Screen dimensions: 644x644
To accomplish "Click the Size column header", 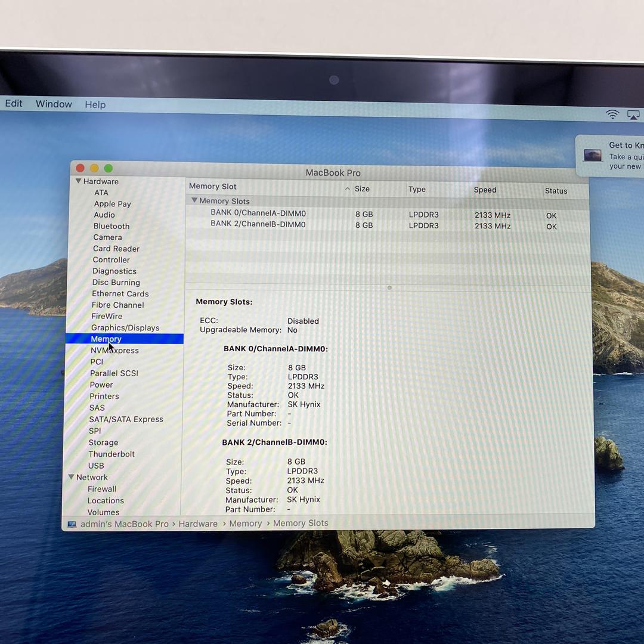I will click(363, 188).
